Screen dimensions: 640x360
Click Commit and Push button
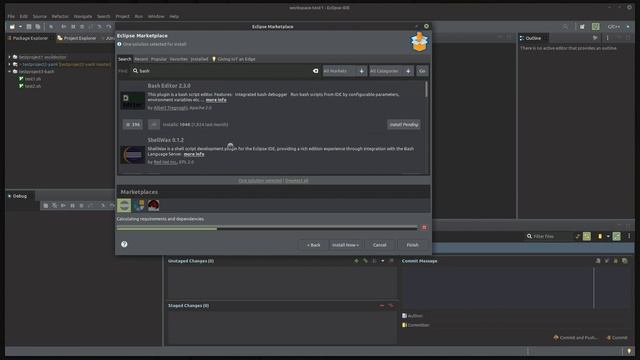point(576,338)
